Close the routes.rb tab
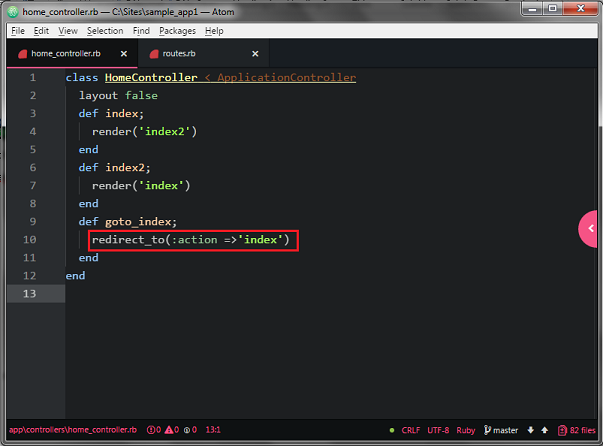This screenshot has height=446, width=603. (255, 54)
